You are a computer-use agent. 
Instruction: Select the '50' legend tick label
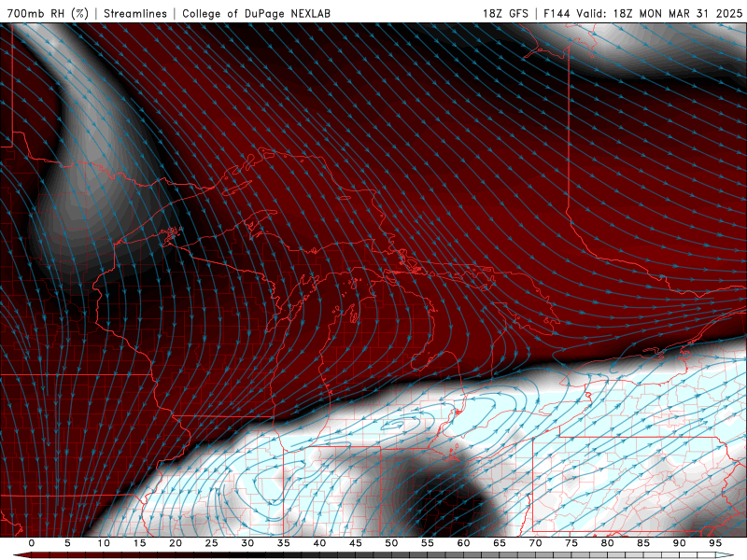pos(391,543)
